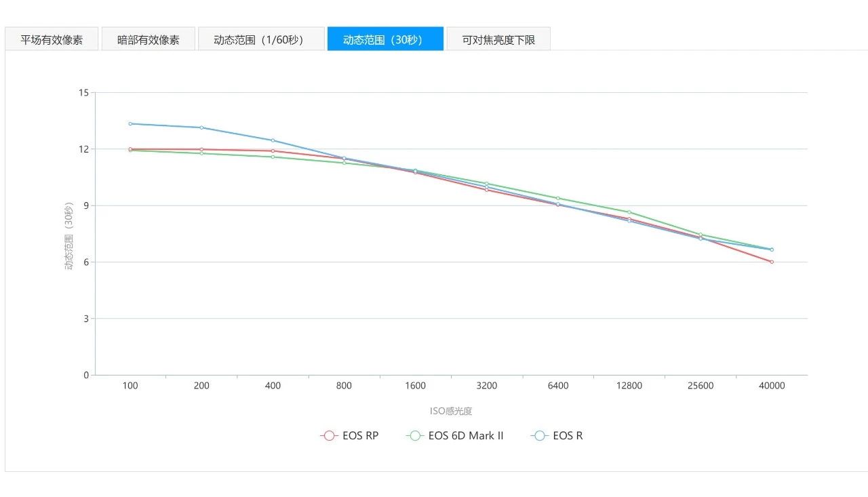This screenshot has height=497, width=868.
Task: Click the active 动态范围（30秒） tab
Action: coord(385,39)
